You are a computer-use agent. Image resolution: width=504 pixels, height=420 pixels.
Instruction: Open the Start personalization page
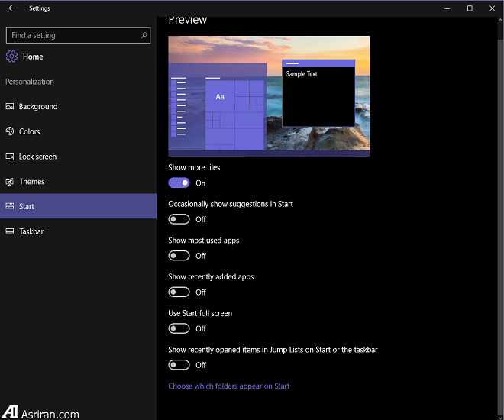tap(78, 206)
